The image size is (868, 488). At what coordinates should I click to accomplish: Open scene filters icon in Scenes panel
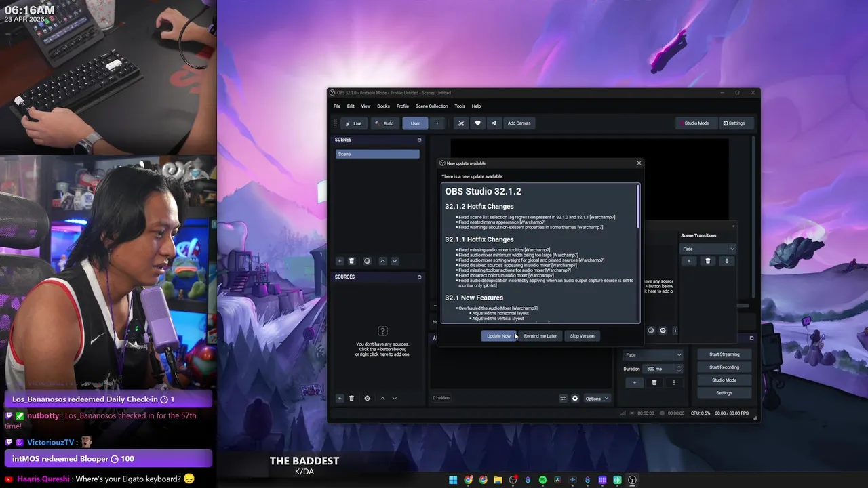pyautogui.click(x=367, y=261)
